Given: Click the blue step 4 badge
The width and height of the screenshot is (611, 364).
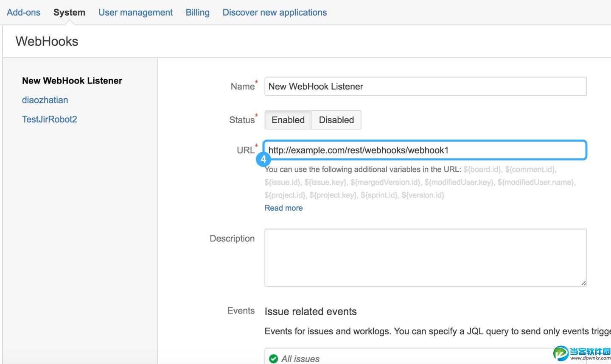Looking at the screenshot, I should tap(263, 159).
